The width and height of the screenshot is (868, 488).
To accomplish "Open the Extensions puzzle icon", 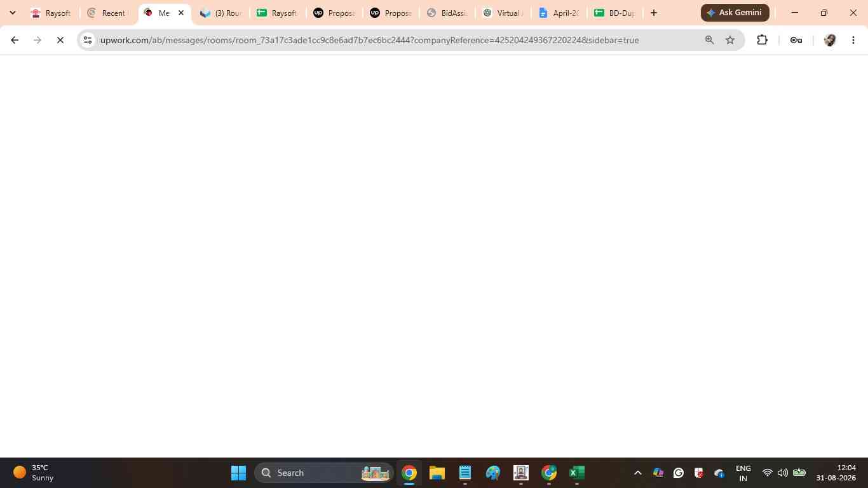I will coord(762,40).
